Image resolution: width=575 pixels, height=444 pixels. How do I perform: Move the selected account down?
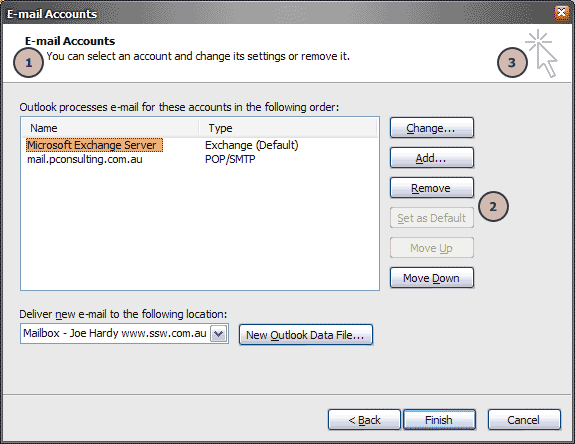pos(432,278)
